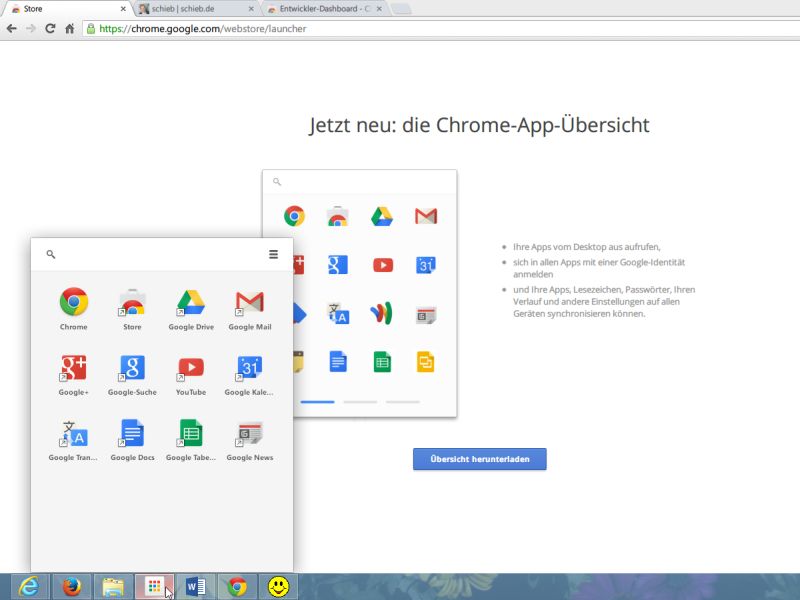The width and height of the screenshot is (800, 600).
Task: Open Google Mail in the launcher
Action: 249,308
